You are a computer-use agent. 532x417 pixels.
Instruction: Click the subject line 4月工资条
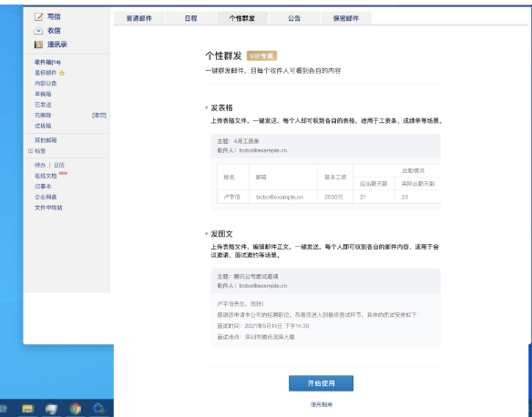click(247, 141)
